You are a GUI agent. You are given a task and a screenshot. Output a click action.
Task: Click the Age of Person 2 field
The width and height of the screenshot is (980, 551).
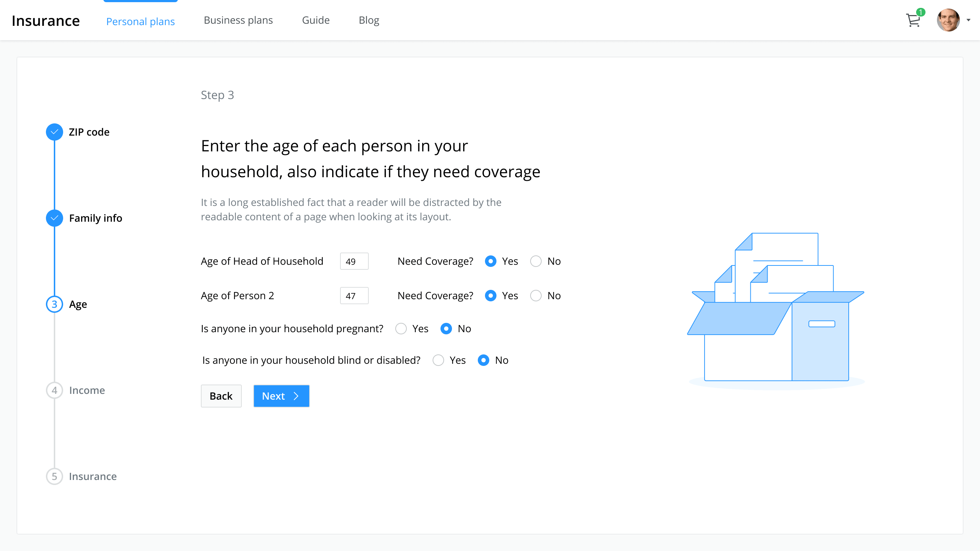click(x=354, y=296)
